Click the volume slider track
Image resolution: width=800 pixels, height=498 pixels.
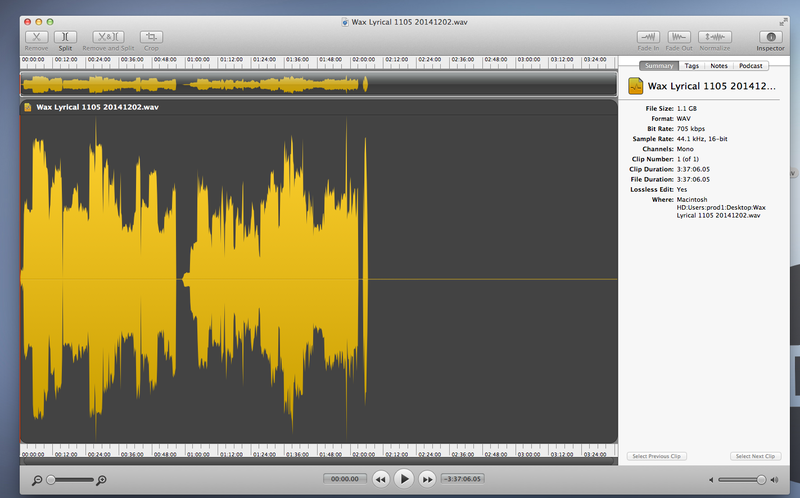744,480
